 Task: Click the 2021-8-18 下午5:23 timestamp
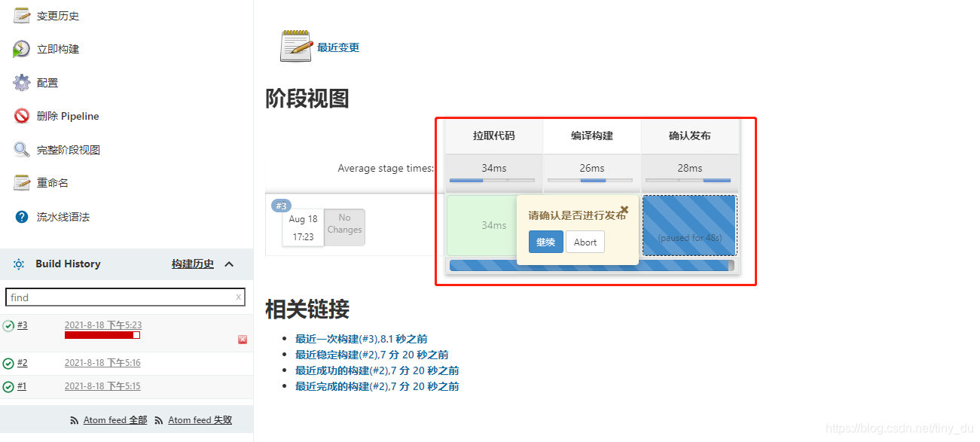[x=103, y=325]
